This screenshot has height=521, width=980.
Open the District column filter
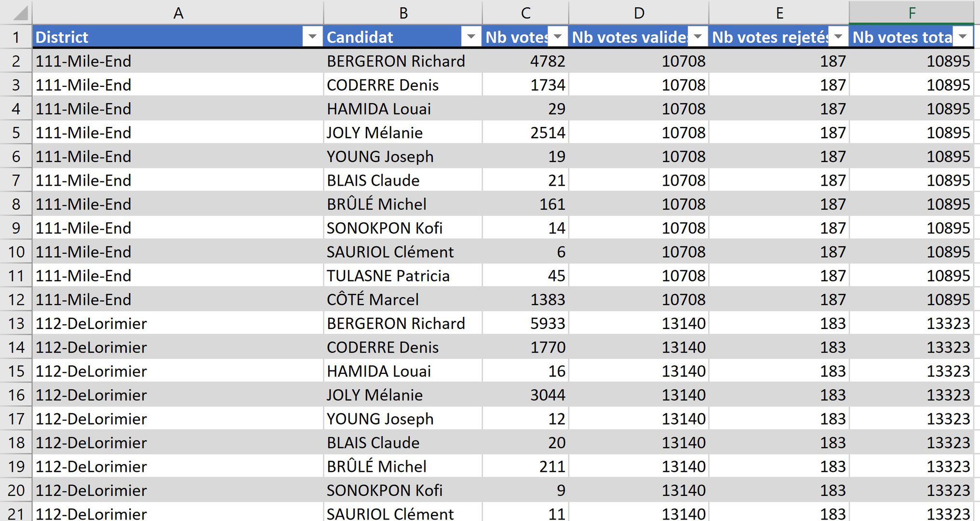(x=311, y=36)
